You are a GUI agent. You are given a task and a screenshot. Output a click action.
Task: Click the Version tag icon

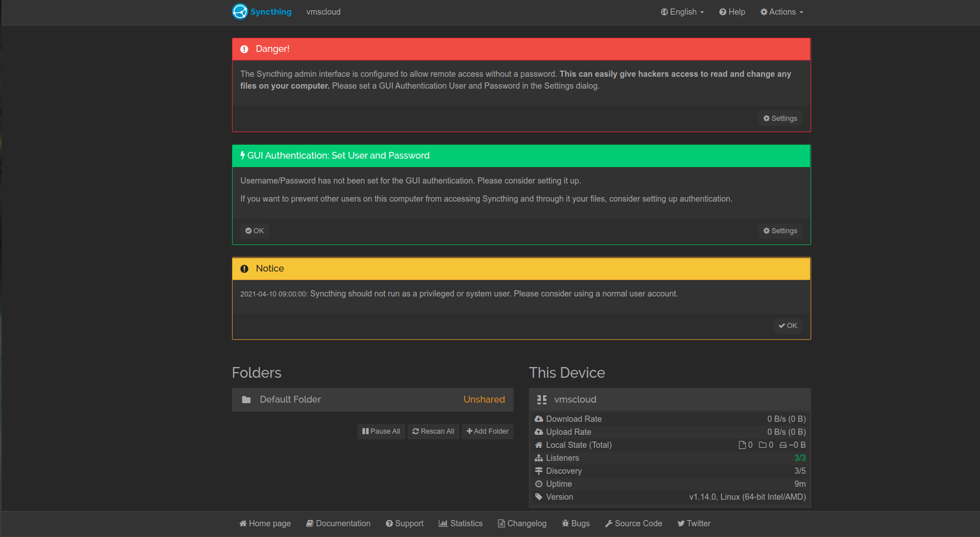pos(539,497)
